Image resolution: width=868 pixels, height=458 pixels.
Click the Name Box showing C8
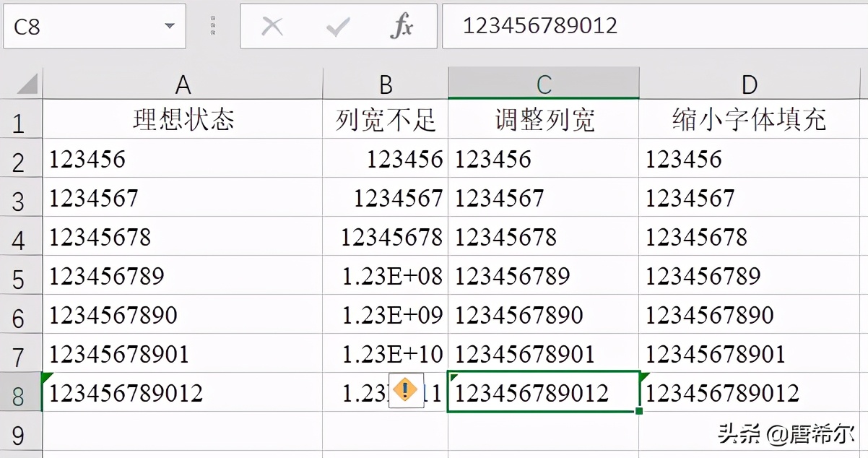[x=87, y=26]
